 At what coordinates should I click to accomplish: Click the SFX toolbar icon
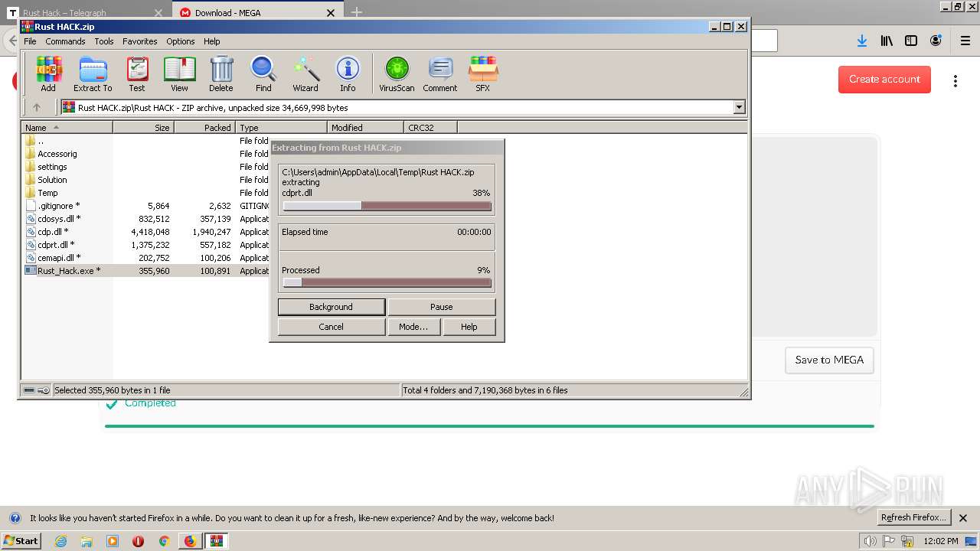(x=482, y=74)
